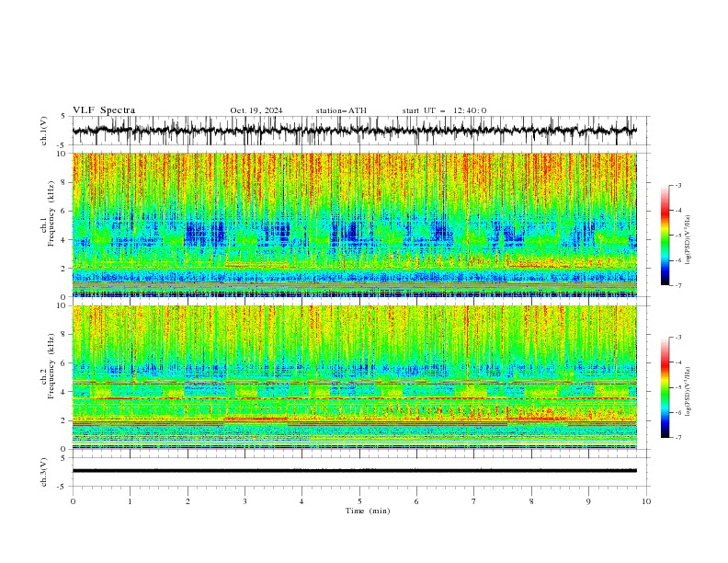Click the ch.1 voltage waveform trace

coord(355,131)
